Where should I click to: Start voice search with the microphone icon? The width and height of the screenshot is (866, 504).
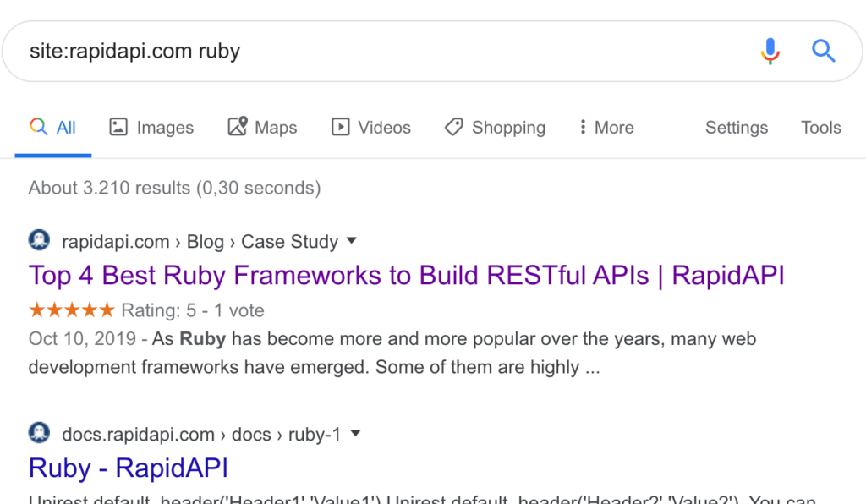point(770,51)
